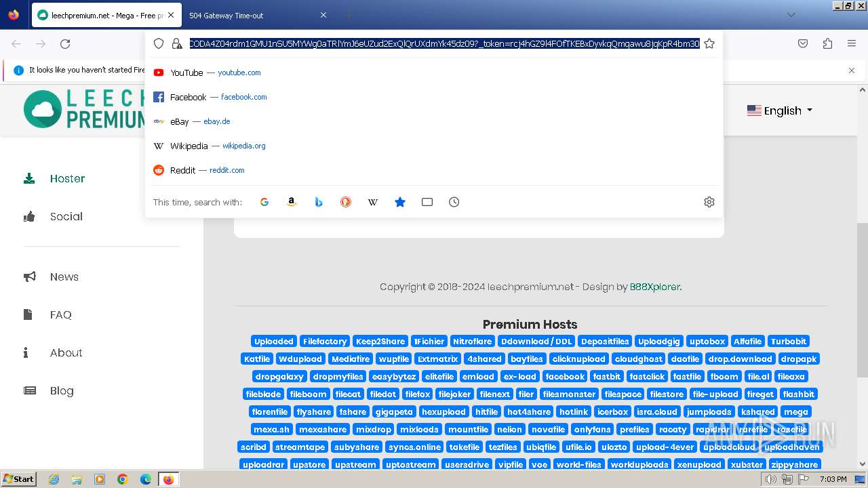
Task: Open Chrome from the taskbar
Action: tap(123, 479)
